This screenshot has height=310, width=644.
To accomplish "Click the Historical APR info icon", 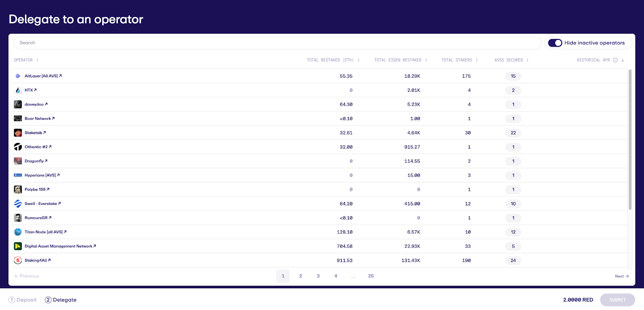I will click(615, 60).
